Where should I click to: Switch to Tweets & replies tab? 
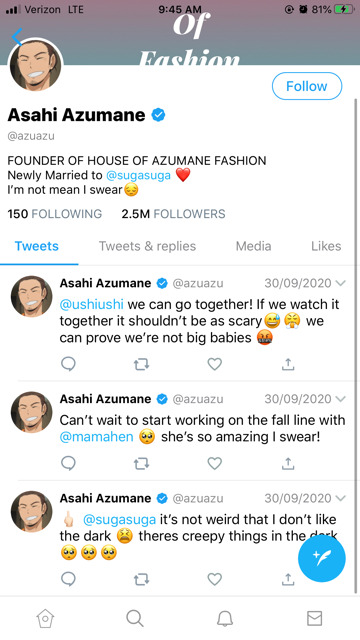click(x=147, y=246)
